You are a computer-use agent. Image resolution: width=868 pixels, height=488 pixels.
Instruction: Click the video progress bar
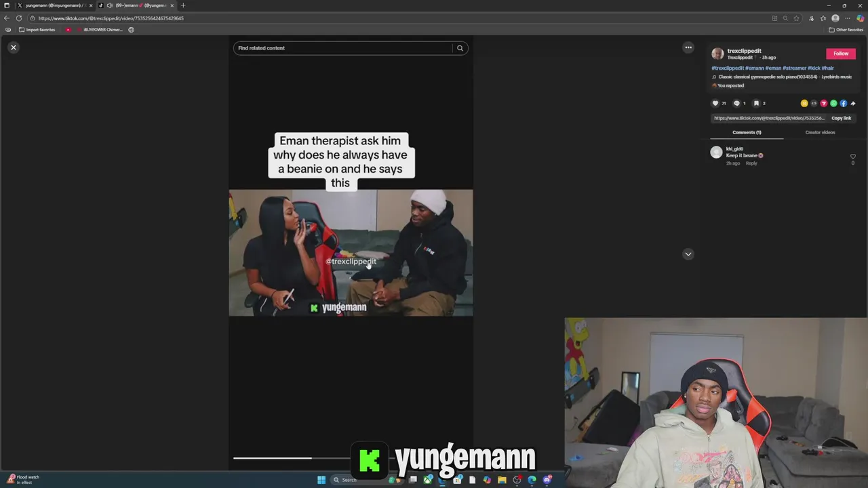[351, 458]
